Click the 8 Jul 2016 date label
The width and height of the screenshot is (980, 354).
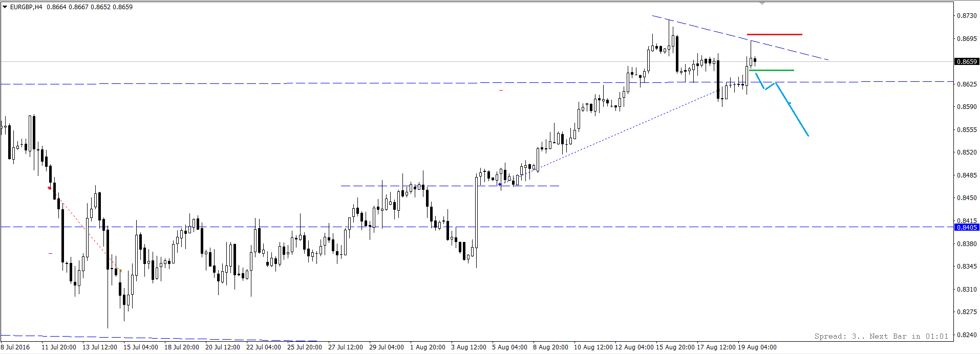[15, 347]
